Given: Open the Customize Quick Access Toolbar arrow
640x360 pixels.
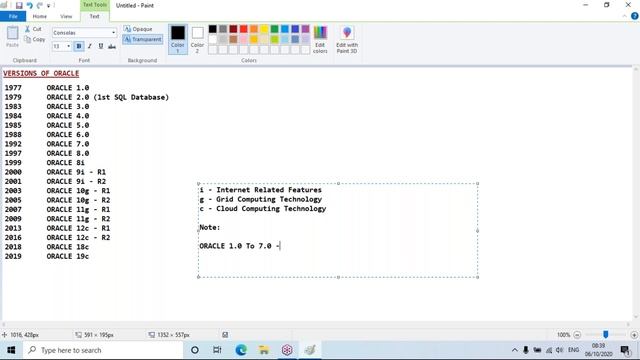Looking at the screenshot, I should click(x=49, y=6).
